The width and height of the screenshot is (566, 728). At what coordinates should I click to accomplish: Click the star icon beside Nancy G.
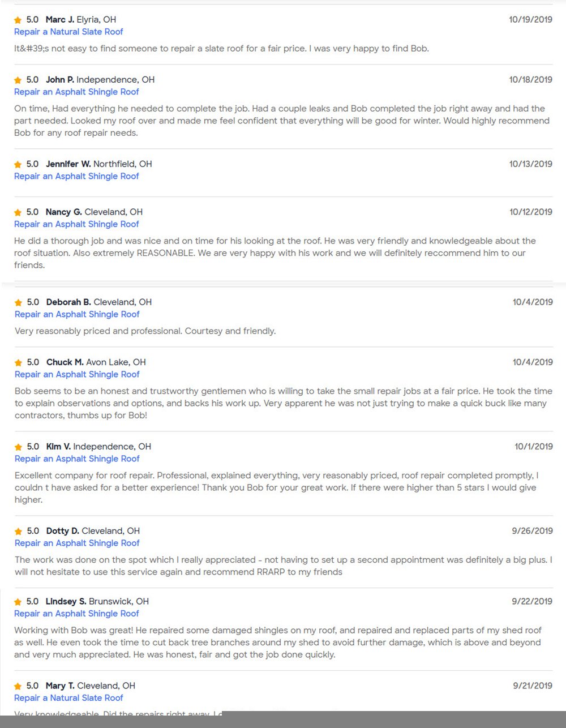18,213
